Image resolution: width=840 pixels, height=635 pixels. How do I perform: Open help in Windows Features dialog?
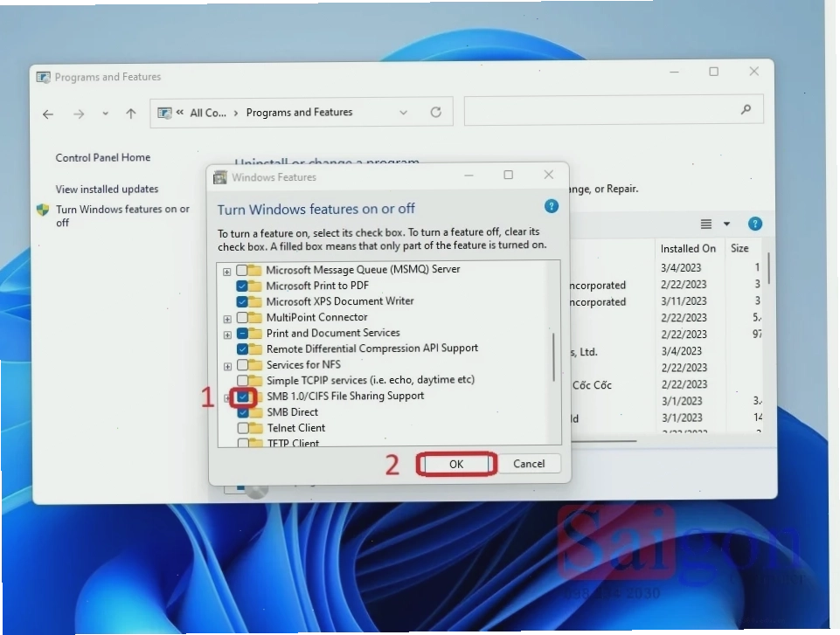552,206
